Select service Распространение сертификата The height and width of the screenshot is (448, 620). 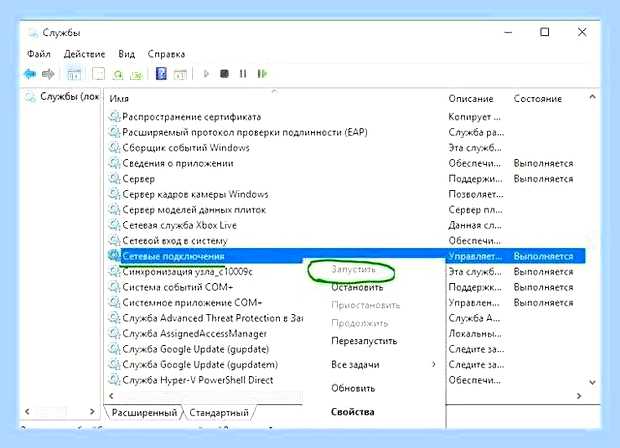click(192, 117)
